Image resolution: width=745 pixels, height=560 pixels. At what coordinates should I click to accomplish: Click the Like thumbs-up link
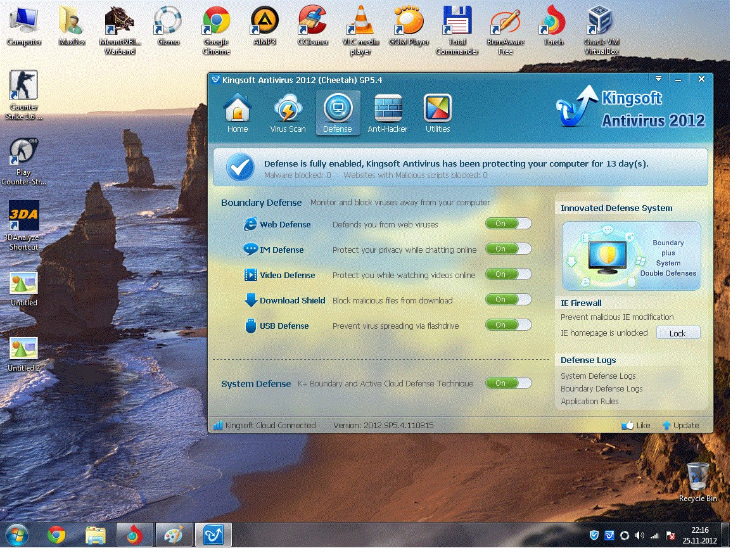pos(636,425)
